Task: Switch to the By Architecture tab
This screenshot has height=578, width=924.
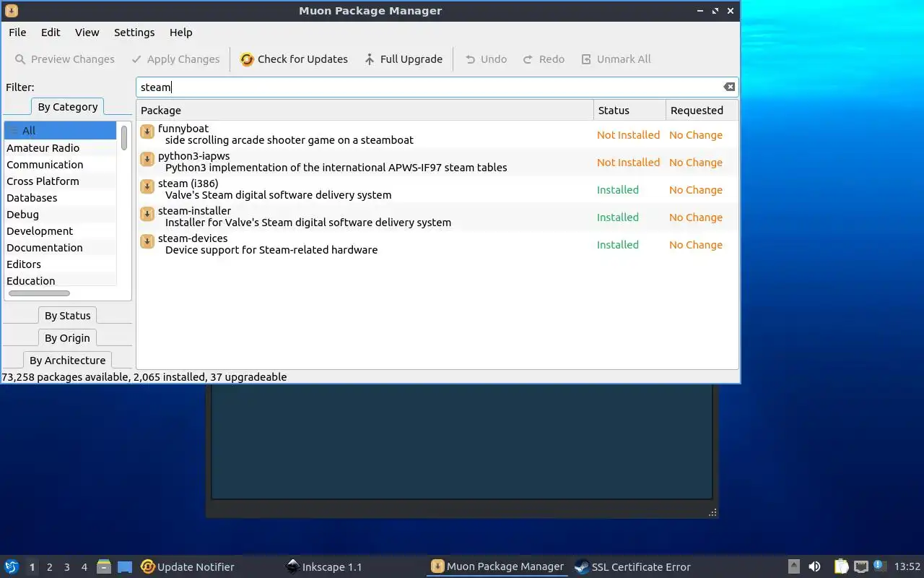Action: click(67, 361)
